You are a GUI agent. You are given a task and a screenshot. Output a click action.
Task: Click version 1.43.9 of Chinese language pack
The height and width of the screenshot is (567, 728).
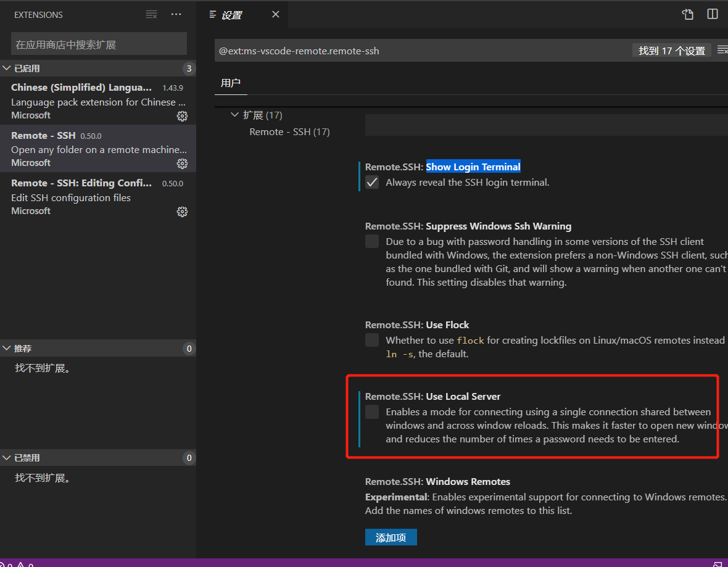tap(173, 88)
